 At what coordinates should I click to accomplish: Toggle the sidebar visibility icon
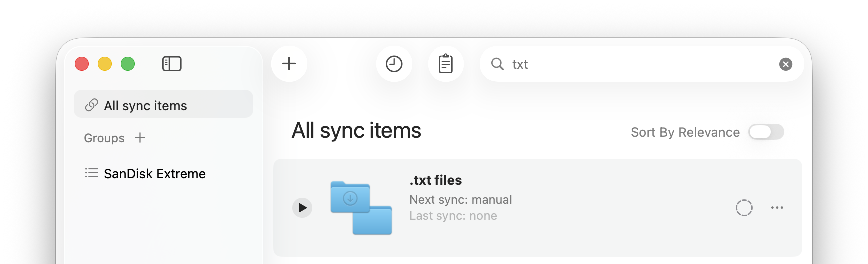pyautogui.click(x=172, y=64)
